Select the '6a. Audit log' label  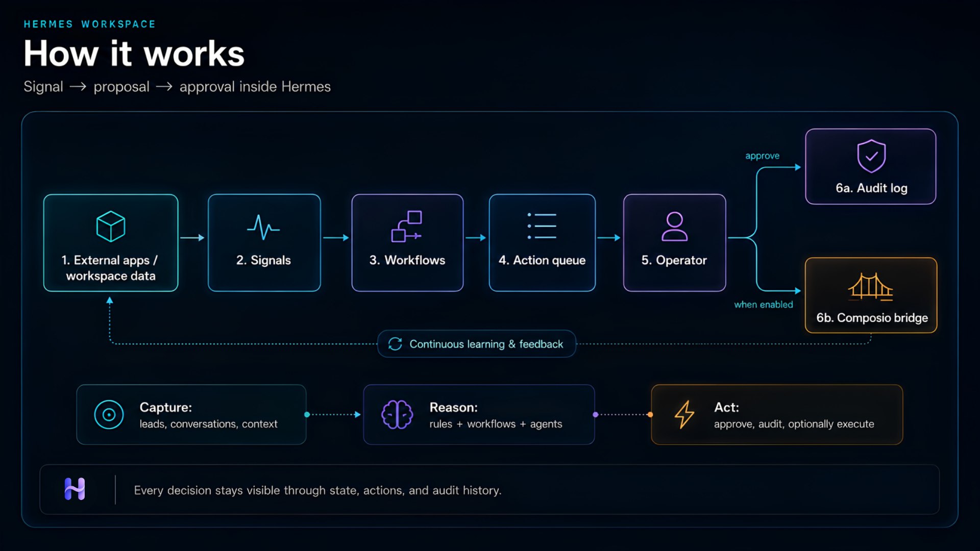point(871,188)
